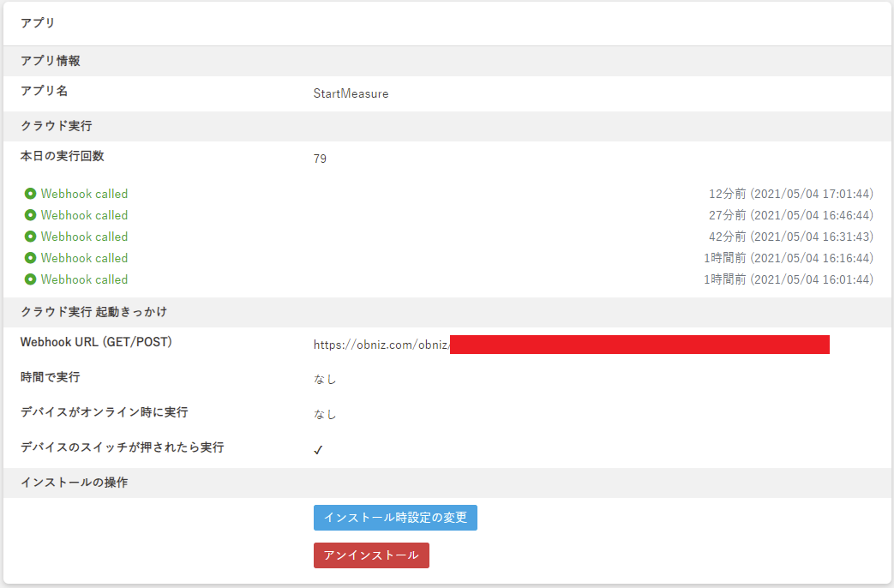
Task: Click the なし value beside デバイスがオンライン時に実行
Action: click(x=325, y=414)
